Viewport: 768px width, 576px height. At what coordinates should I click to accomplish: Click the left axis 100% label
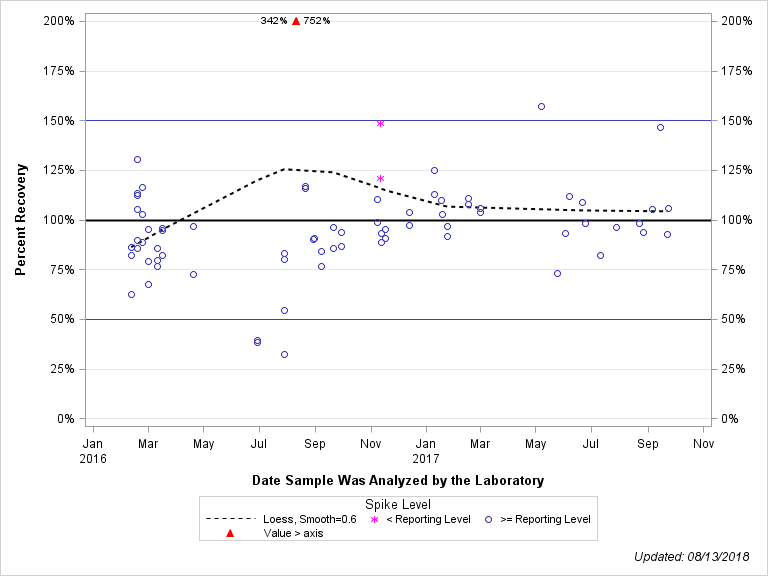click(59, 220)
